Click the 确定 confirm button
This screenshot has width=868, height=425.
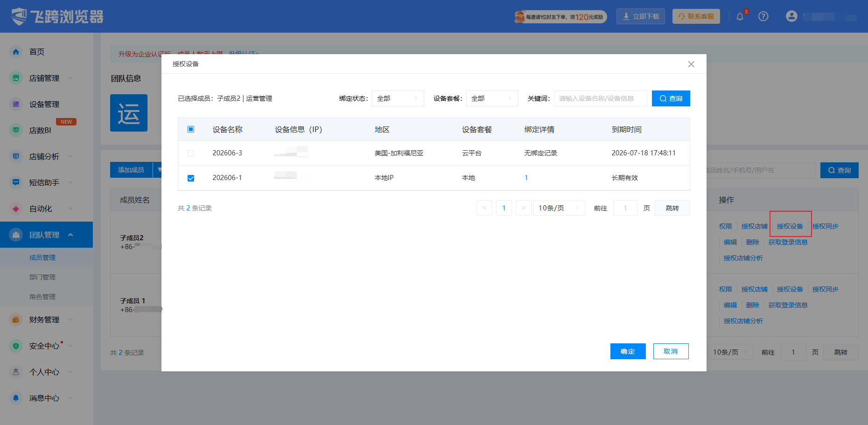(628, 351)
